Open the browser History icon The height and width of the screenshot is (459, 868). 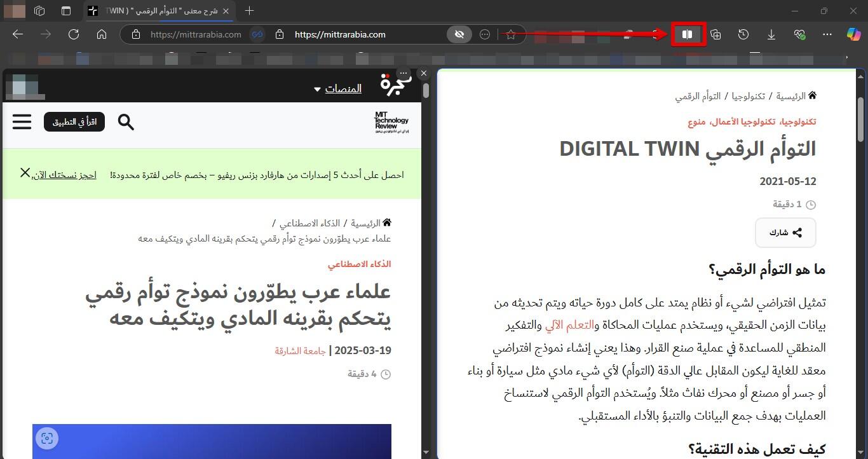pyautogui.click(x=743, y=34)
